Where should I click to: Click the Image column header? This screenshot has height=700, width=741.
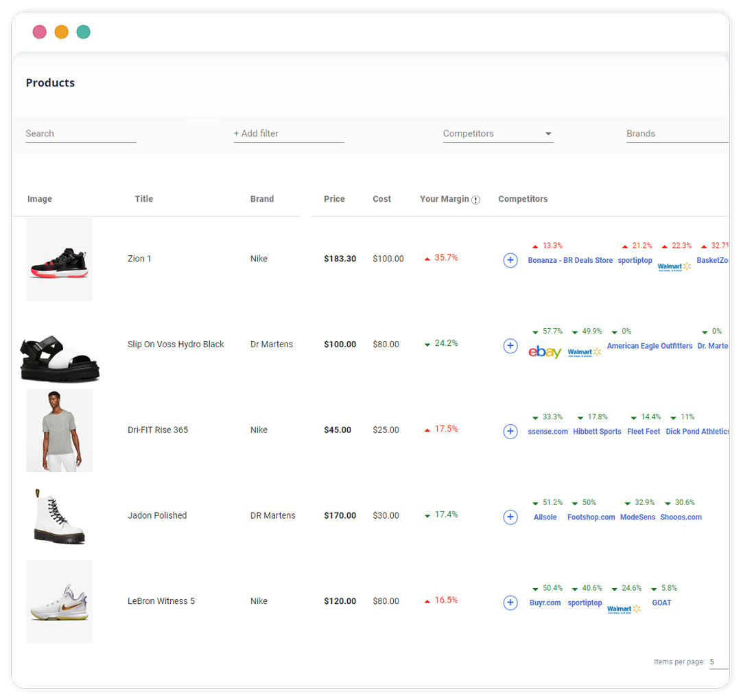pos(40,199)
